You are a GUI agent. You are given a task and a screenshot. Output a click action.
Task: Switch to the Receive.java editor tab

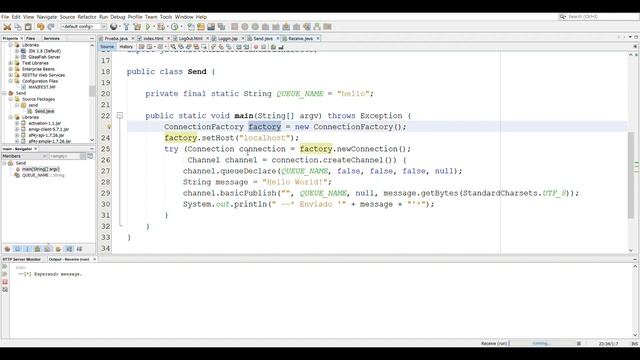coord(300,38)
